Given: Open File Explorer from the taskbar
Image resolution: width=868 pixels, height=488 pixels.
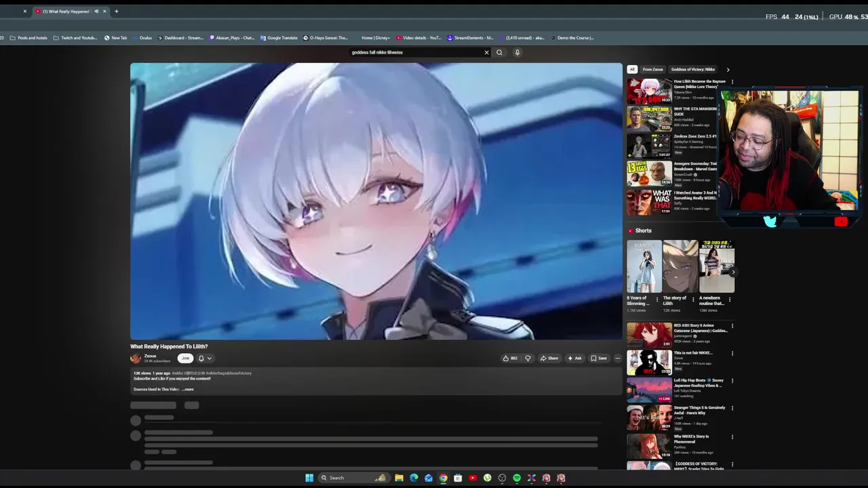Looking at the screenshot, I should [399, 478].
